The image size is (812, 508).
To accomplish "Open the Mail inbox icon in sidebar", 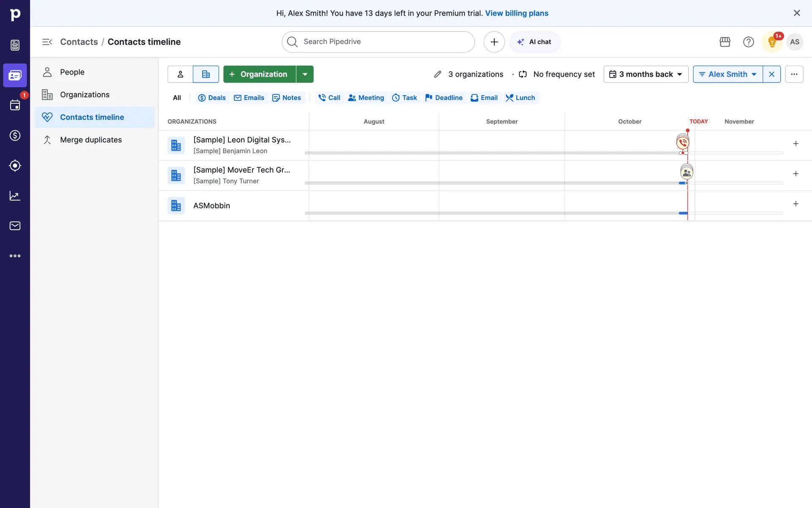I will (15, 226).
